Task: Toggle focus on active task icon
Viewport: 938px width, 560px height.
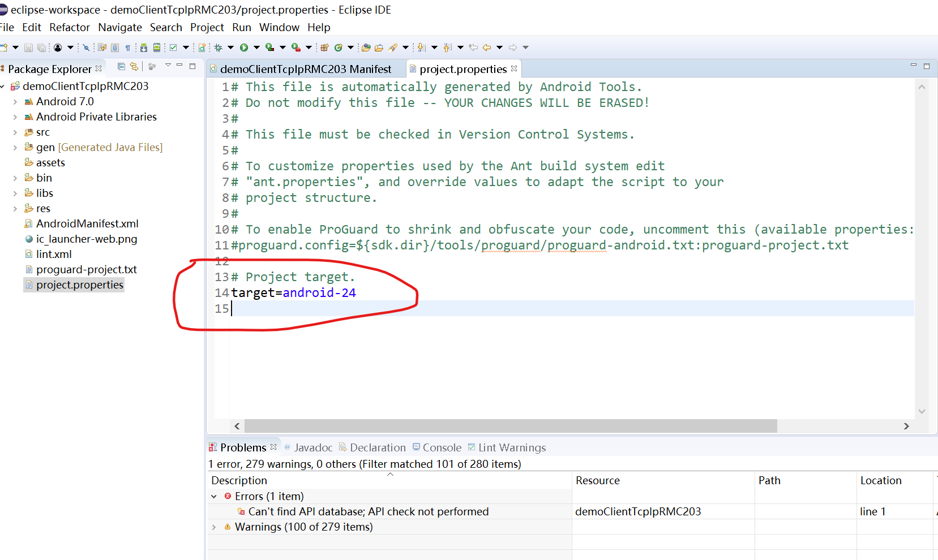Action: (152, 67)
